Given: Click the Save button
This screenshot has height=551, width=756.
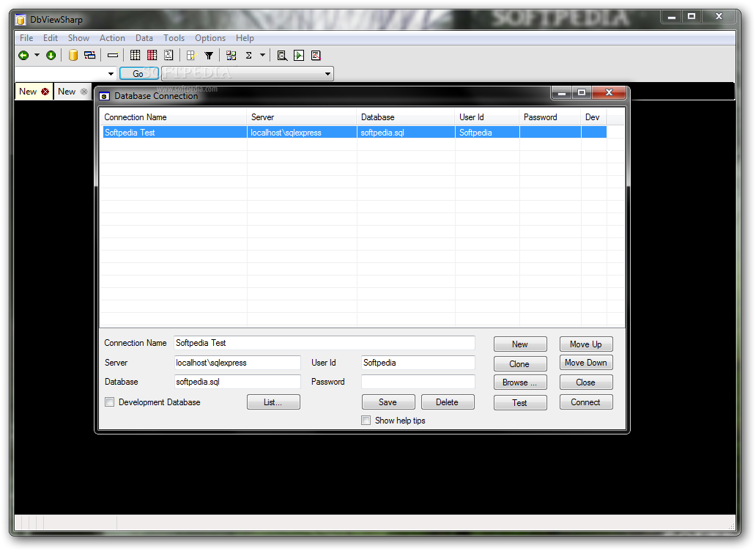Looking at the screenshot, I should pyautogui.click(x=388, y=402).
